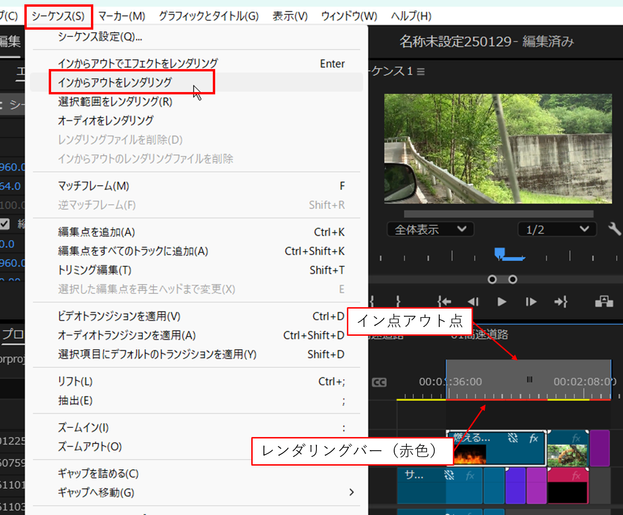This screenshot has height=515, width=623.
Task: Select the サ... clip in the timeline
Action: click(440, 486)
